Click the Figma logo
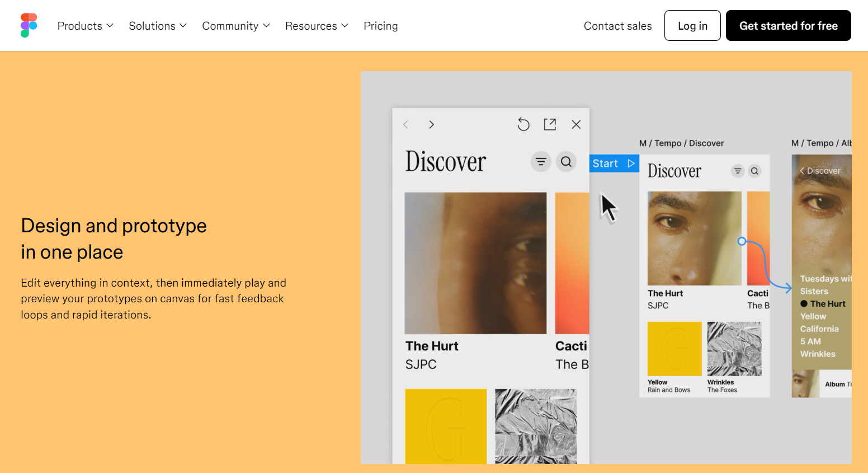This screenshot has width=868, height=473. 28,25
